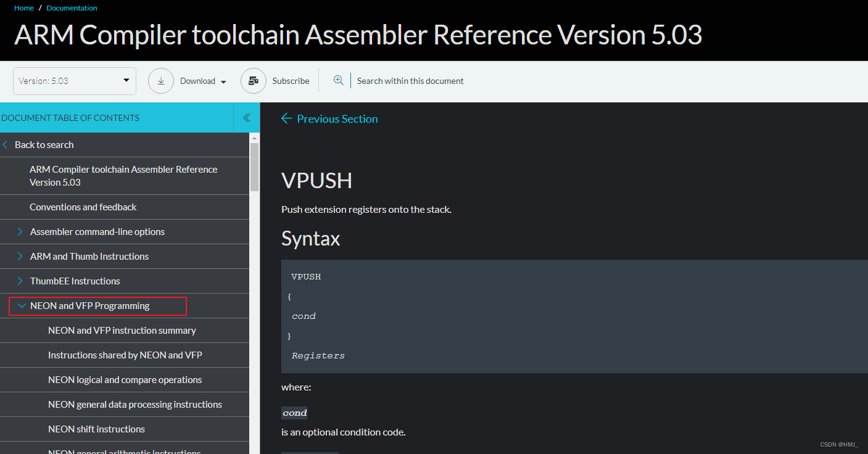This screenshot has width=868, height=454.
Task: Select Instructions shared by NEON and VFP
Action: (125, 355)
